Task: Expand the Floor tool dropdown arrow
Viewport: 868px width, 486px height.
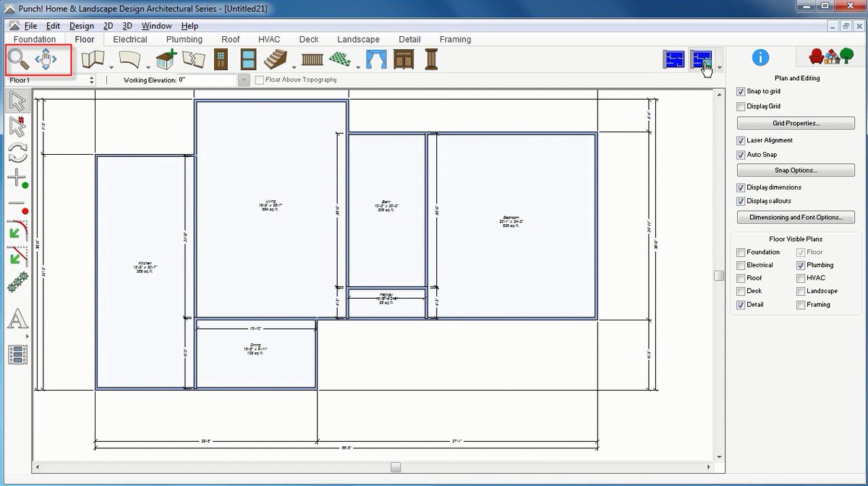Action: 357,67
